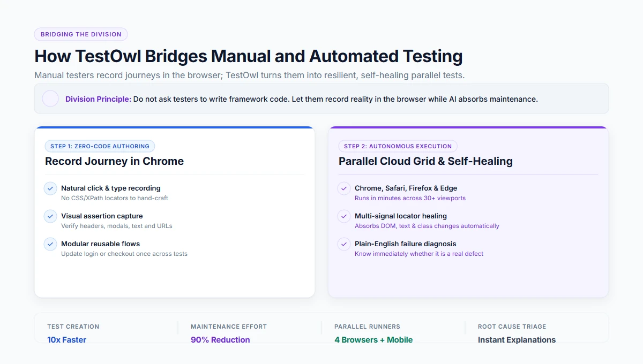Click the Multi-signal locator healing text
643x364 pixels.
coord(401,216)
